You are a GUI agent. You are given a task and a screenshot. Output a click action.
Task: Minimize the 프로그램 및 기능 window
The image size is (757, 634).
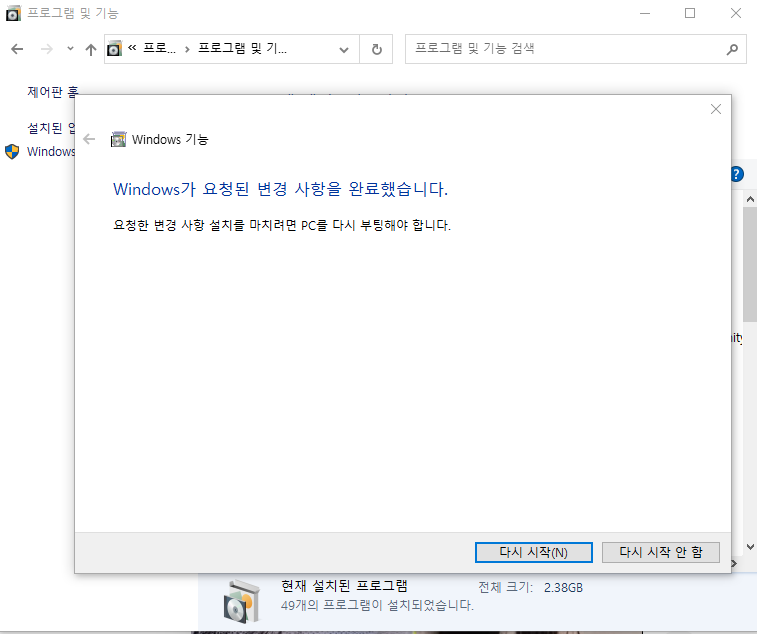click(x=645, y=13)
